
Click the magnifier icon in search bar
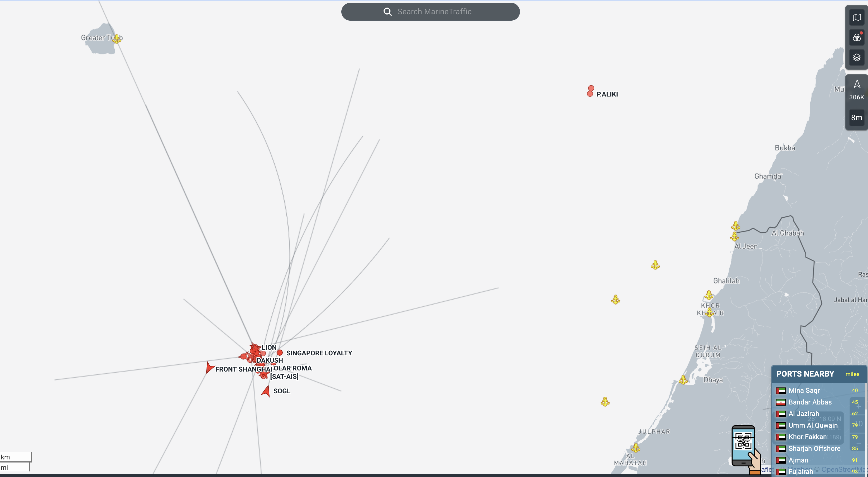click(387, 12)
